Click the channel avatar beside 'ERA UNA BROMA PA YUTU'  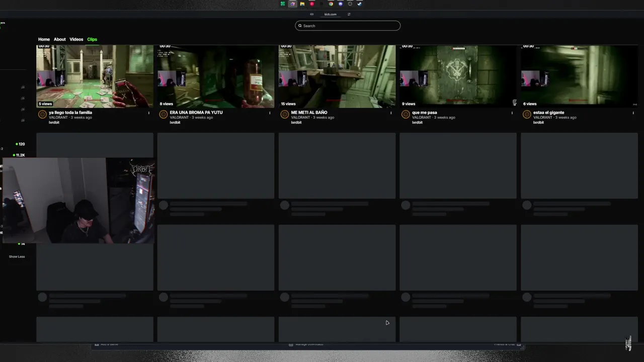pyautogui.click(x=163, y=115)
